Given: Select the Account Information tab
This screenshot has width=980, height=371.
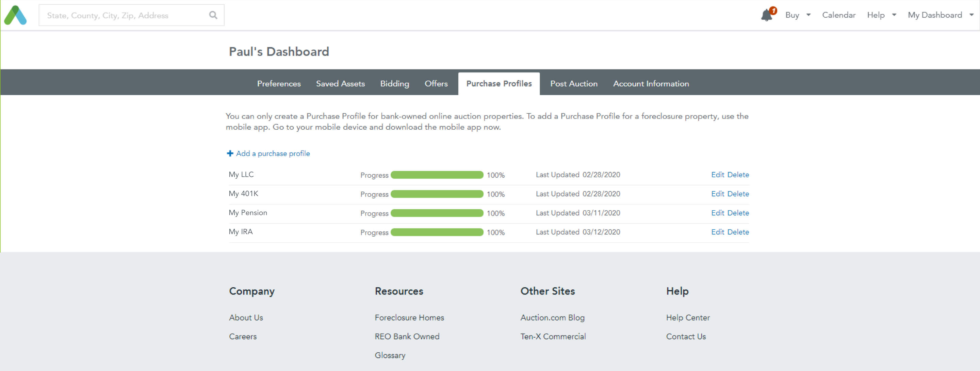Looking at the screenshot, I should point(651,84).
